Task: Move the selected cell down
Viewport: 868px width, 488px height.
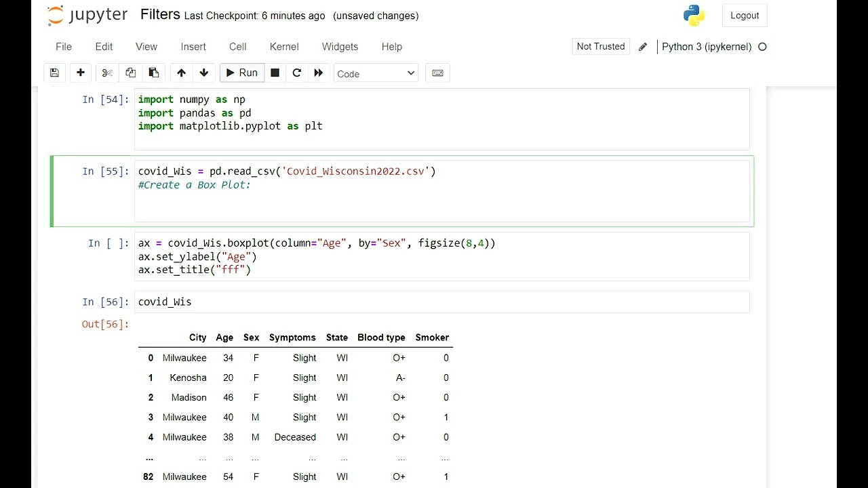Action: click(204, 73)
